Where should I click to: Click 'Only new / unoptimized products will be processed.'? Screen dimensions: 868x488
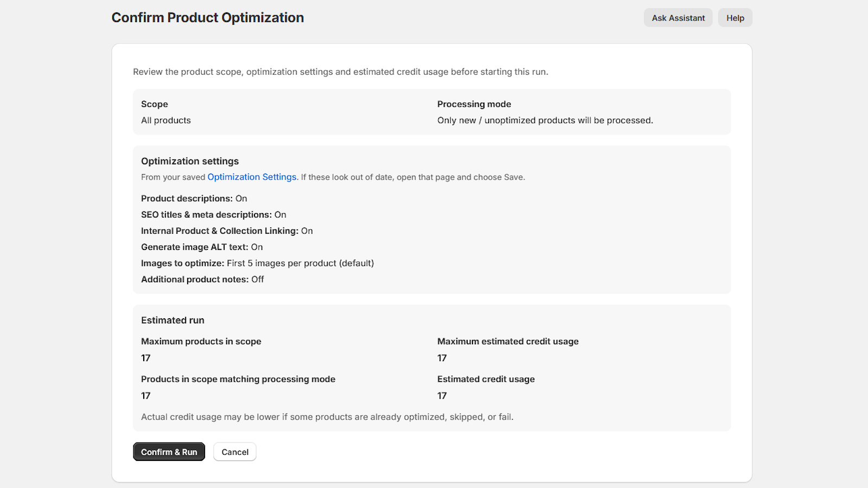click(x=545, y=120)
